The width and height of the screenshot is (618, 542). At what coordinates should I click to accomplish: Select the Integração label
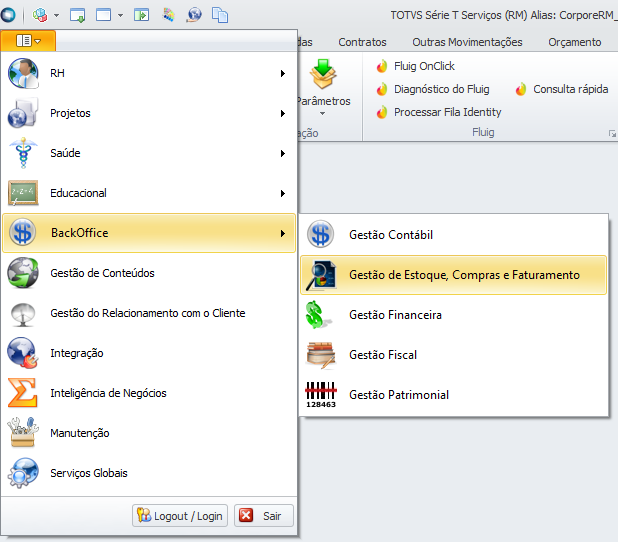[x=76, y=353]
